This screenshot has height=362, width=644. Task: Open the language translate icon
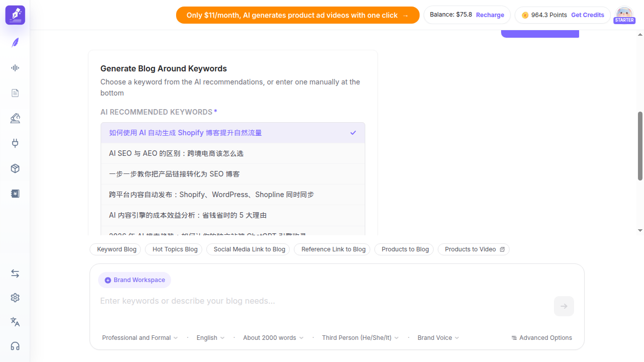coord(15,322)
